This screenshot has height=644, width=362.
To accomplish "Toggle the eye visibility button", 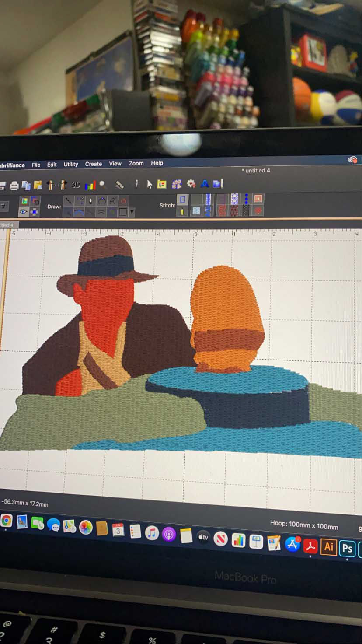I will (x=24, y=212).
